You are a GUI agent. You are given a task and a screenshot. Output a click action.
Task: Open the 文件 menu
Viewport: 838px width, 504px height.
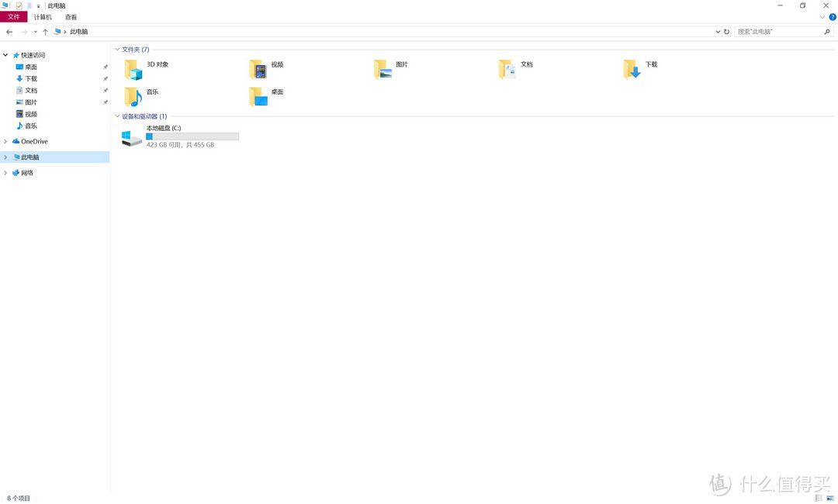pyautogui.click(x=14, y=17)
